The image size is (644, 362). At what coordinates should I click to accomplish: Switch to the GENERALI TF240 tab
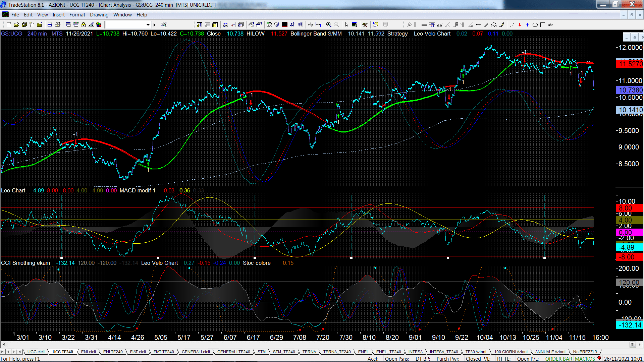click(x=233, y=352)
